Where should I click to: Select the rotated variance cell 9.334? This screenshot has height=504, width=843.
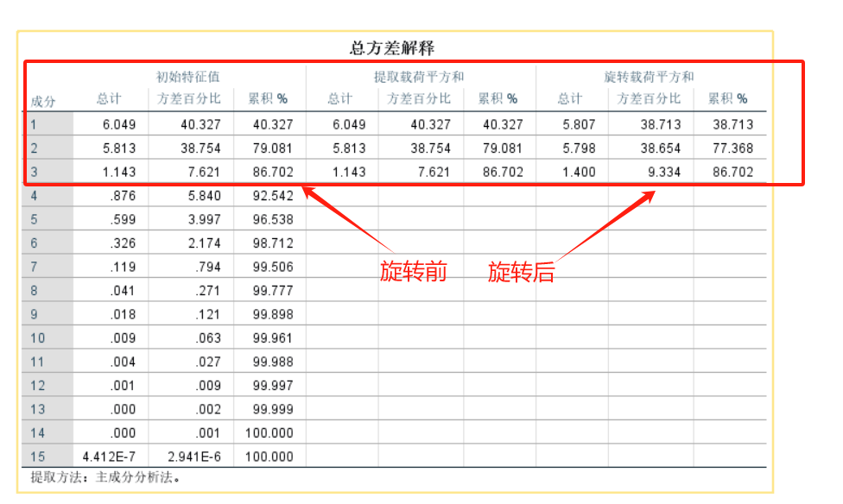(663, 172)
